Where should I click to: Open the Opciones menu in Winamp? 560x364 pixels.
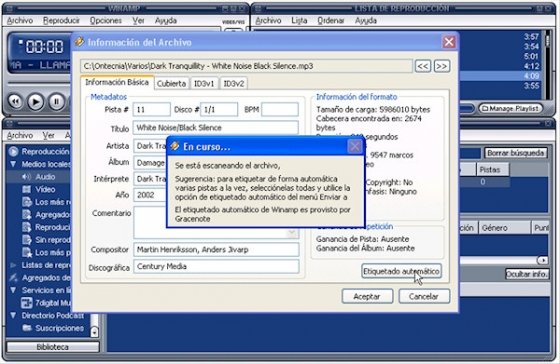click(106, 21)
